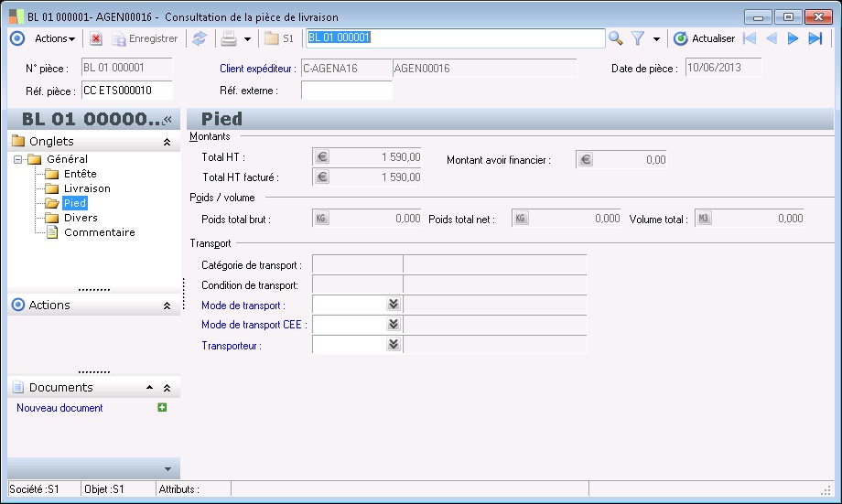
Task: Click the magnifying glass search icon
Action: 616,38
